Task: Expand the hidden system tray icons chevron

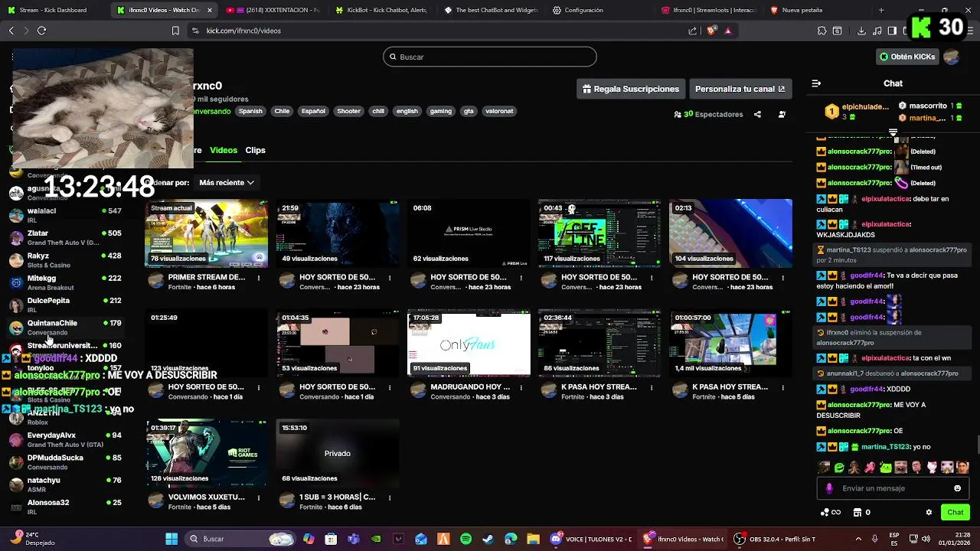Action: point(857,539)
